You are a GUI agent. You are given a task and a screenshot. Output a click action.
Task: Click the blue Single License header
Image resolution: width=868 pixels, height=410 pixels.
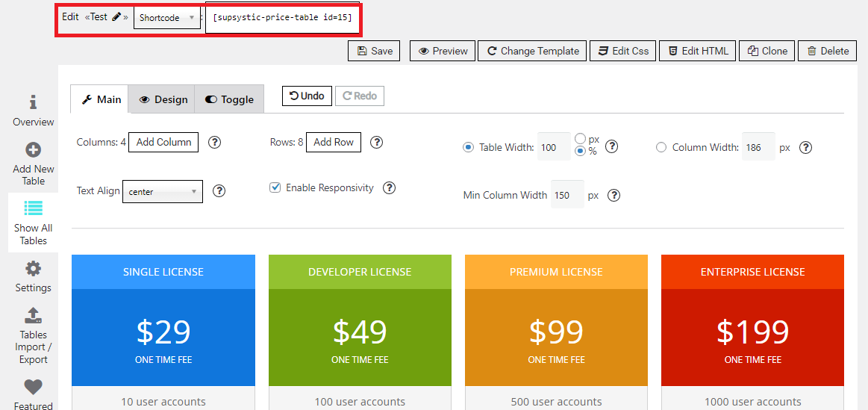pos(163,272)
